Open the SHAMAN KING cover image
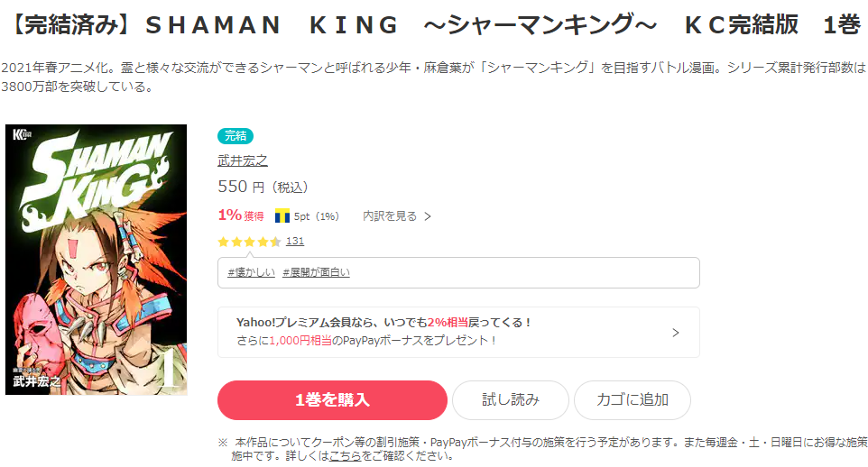The height and width of the screenshot is (467, 868). [97, 260]
